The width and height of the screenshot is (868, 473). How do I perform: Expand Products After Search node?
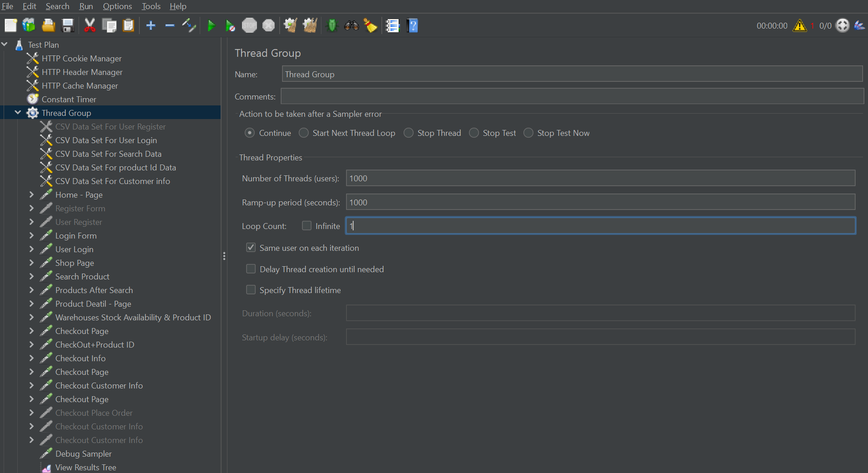31,290
